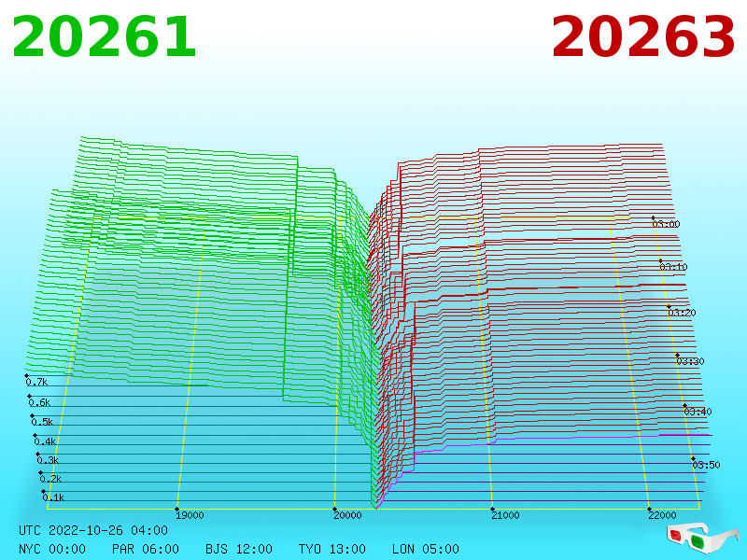Click the 3D anaglyph glasses icon
Screen dimensions: 747x560
tap(702, 538)
